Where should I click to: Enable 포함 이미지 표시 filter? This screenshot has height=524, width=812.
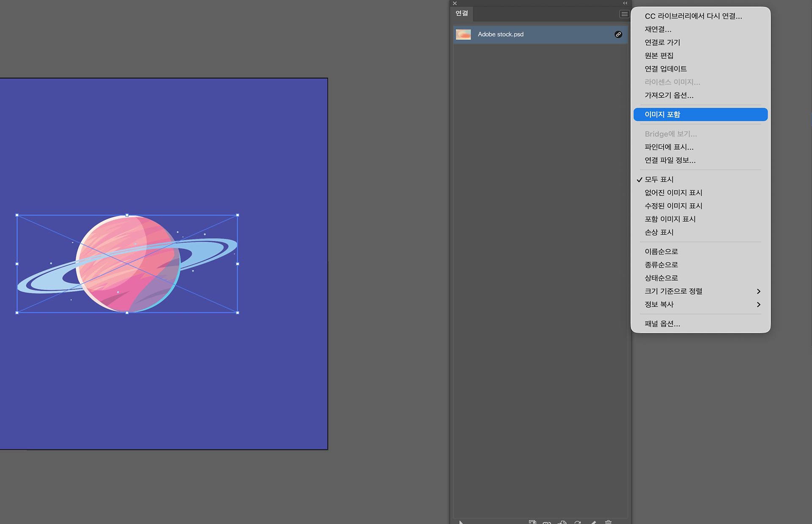700,219
